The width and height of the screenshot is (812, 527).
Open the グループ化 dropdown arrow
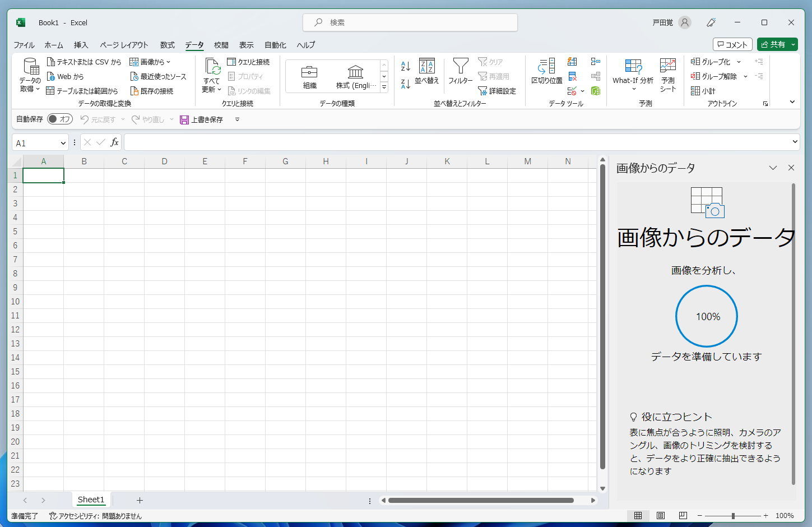coord(739,62)
